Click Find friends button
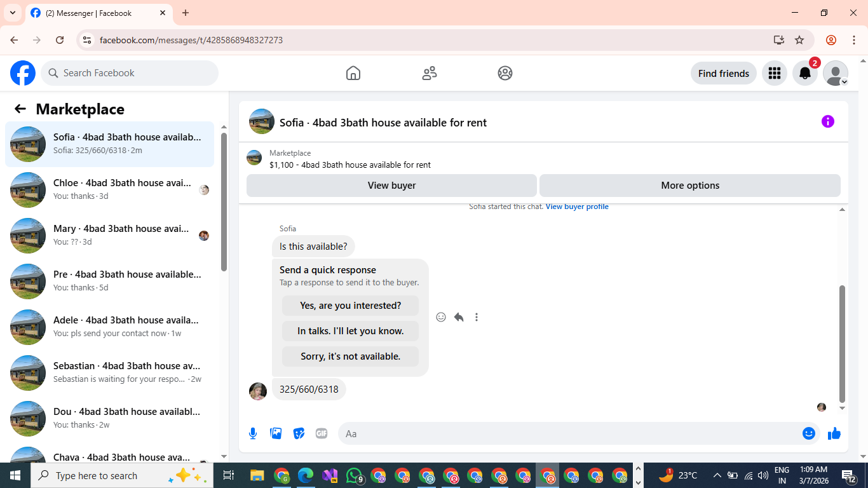This screenshot has height=488, width=868. point(723,73)
